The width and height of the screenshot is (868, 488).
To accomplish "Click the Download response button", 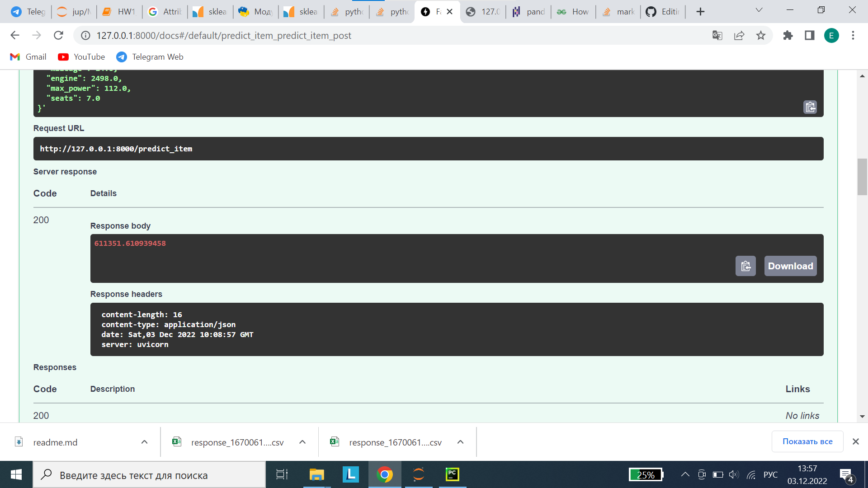I will click(x=790, y=266).
